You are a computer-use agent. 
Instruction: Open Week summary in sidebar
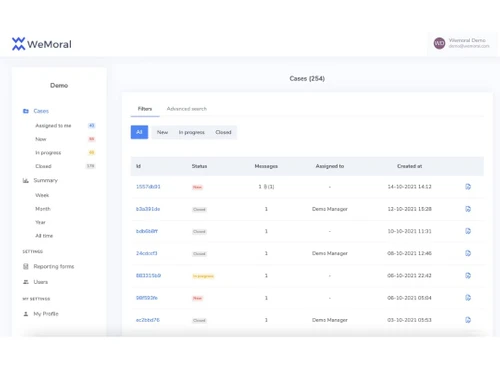click(42, 195)
